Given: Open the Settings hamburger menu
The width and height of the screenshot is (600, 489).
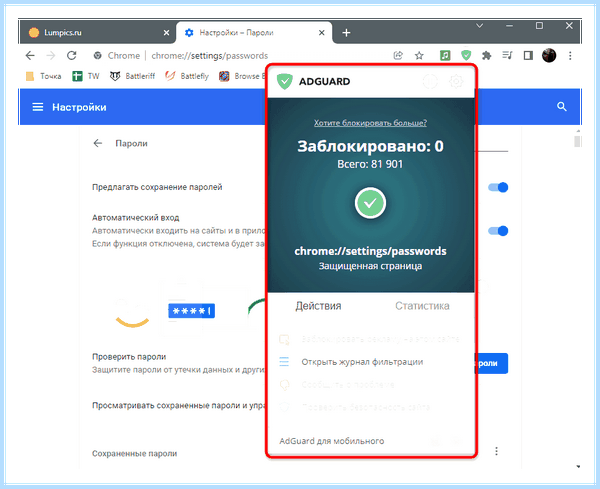Looking at the screenshot, I should tap(38, 107).
